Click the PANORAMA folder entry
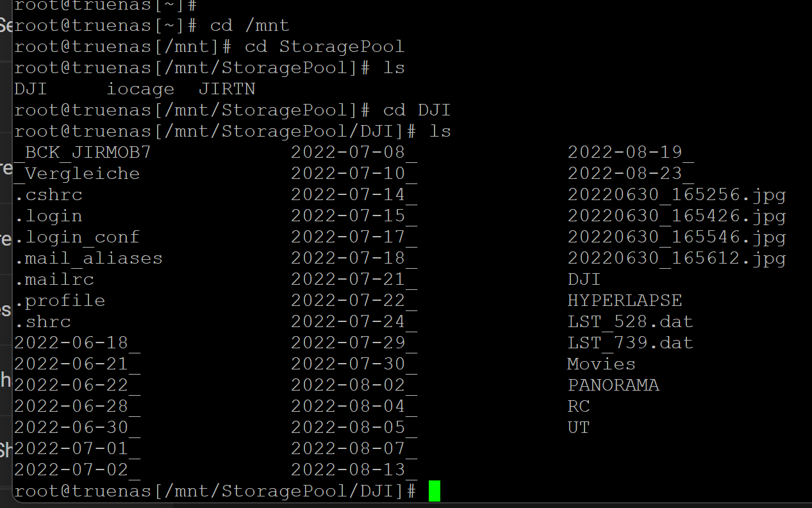Image resolution: width=812 pixels, height=508 pixels. pyautogui.click(x=613, y=385)
